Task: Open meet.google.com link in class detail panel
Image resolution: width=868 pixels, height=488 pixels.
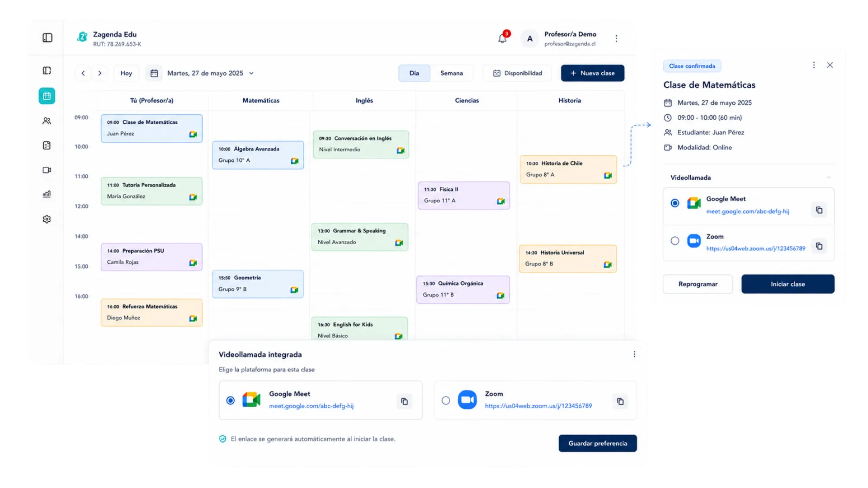Action: pos(747,211)
